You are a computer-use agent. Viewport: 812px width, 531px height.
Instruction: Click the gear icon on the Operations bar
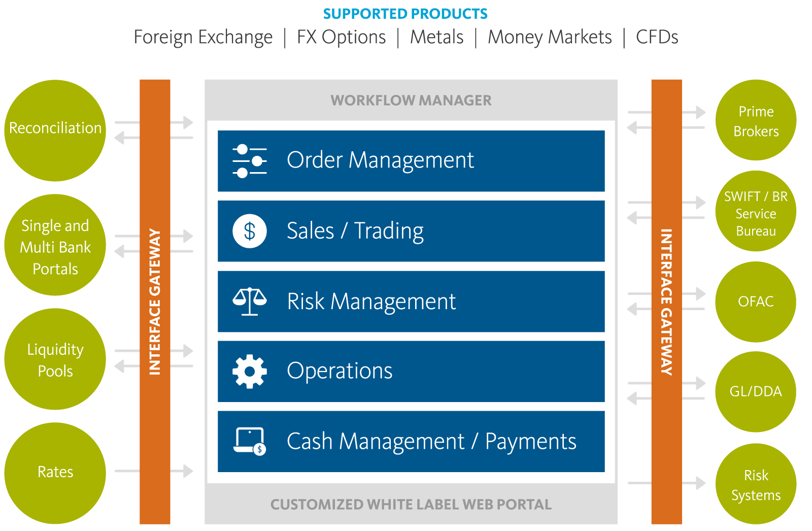pos(248,371)
